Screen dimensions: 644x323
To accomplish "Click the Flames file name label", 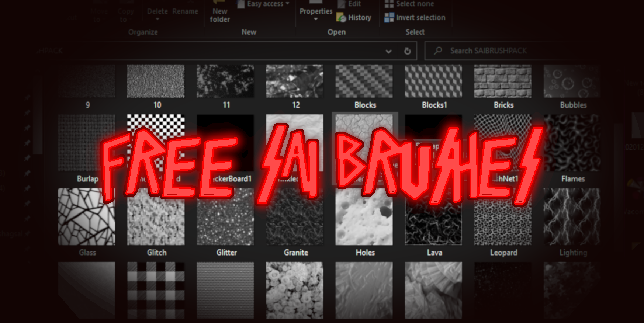I will (573, 179).
